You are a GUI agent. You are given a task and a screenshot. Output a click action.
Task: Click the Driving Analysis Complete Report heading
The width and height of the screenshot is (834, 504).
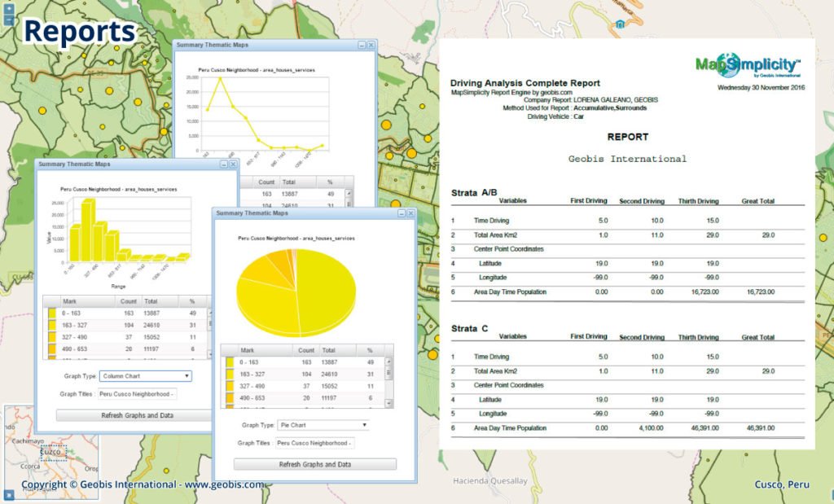[525, 83]
